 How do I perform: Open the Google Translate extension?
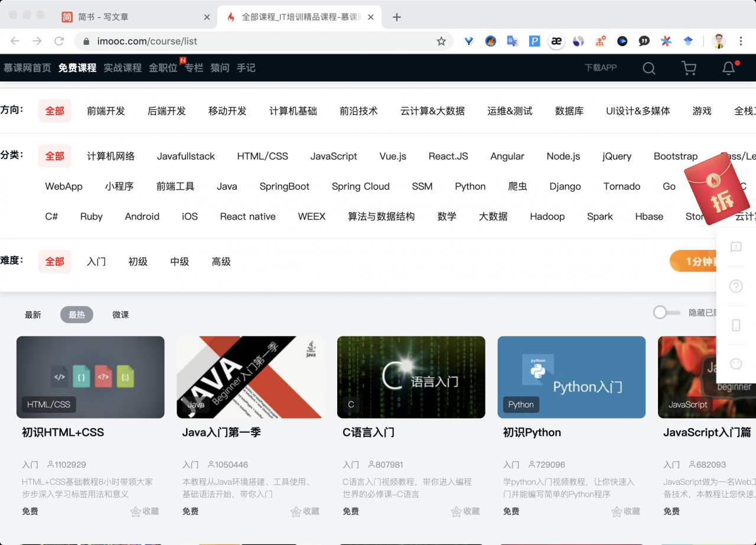tap(512, 41)
